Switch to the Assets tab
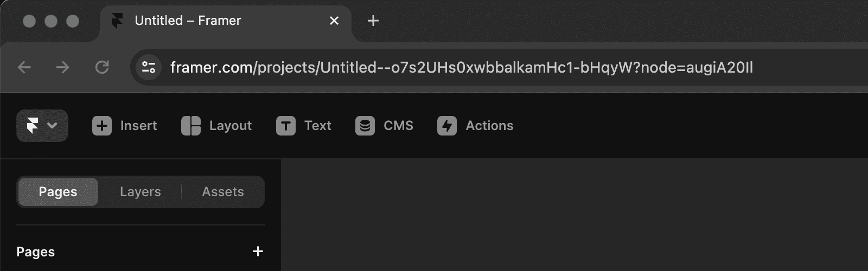Viewport: 868px width, 271px height. pos(223,192)
